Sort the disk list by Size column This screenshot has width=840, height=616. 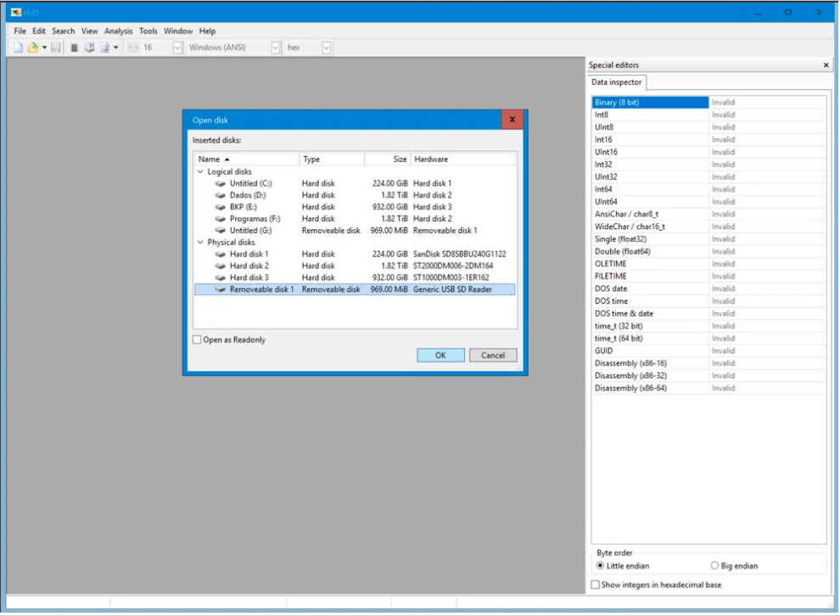tap(388, 160)
